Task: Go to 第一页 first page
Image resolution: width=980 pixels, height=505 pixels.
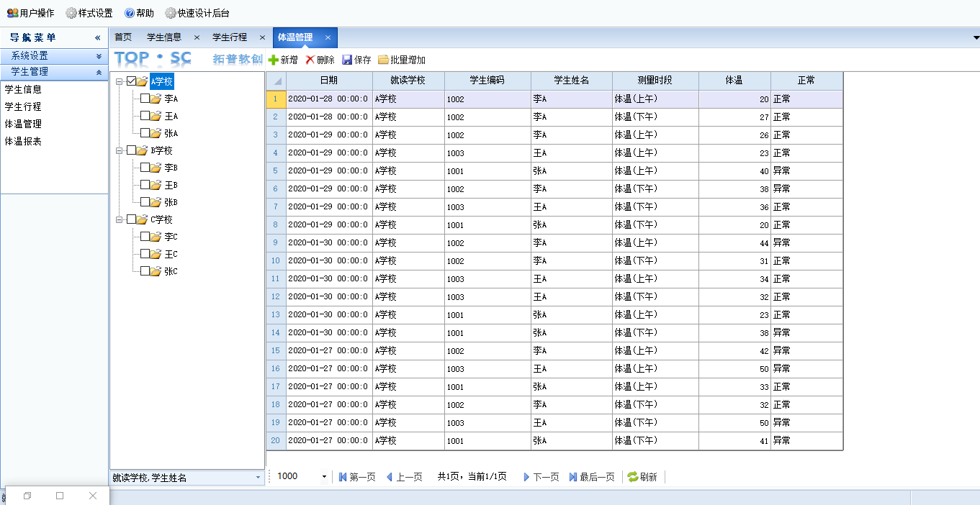Action: tap(356, 476)
